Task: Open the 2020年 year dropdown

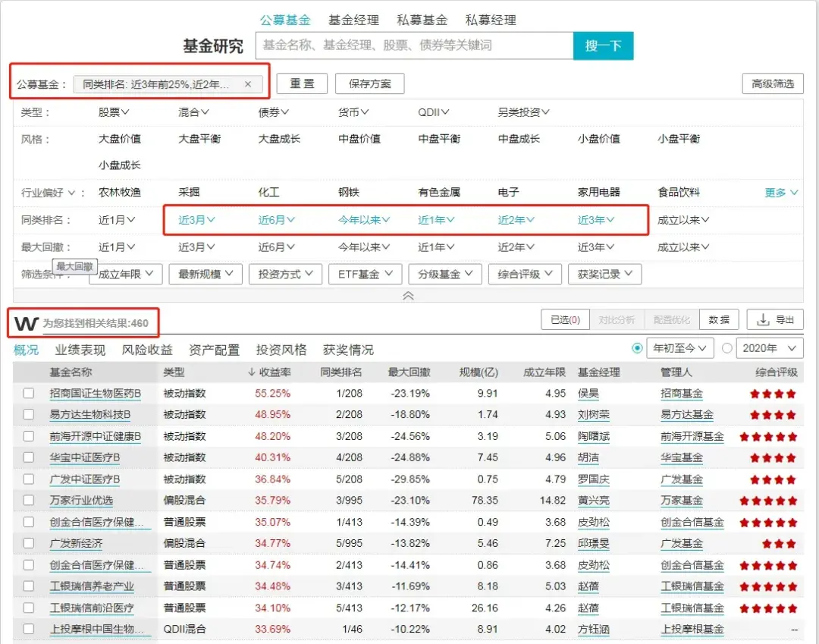Action: coord(770,348)
